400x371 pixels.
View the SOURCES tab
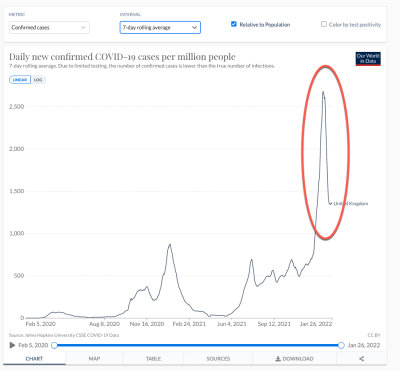click(218, 359)
